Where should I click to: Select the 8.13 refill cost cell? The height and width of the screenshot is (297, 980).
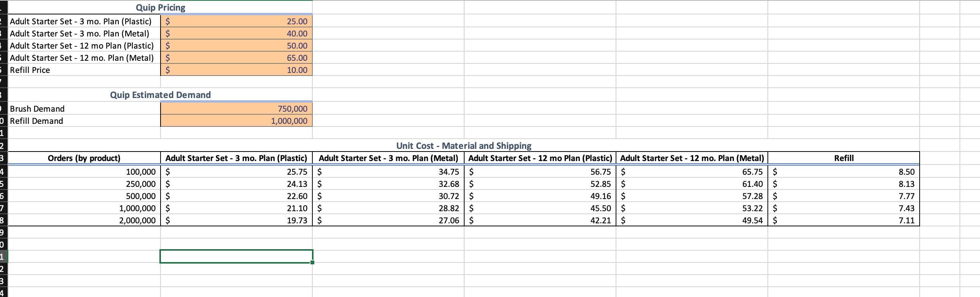pyautogui.click(x=844, y=184)
